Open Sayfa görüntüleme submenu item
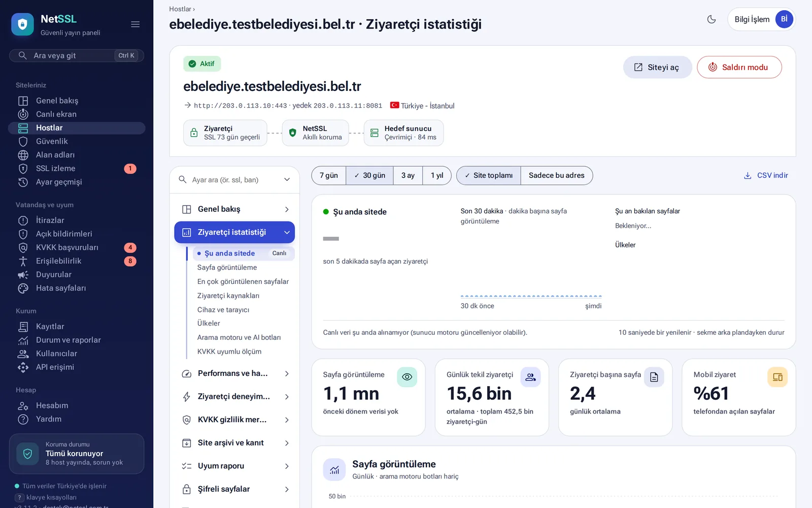The image size is (812, 508). (227, 267)
